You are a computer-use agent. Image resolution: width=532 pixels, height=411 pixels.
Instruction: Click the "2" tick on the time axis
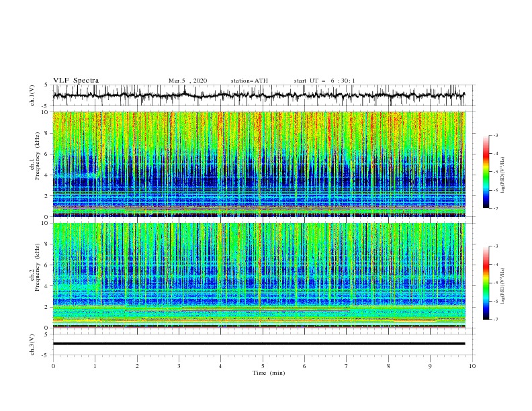click(137, 366)
